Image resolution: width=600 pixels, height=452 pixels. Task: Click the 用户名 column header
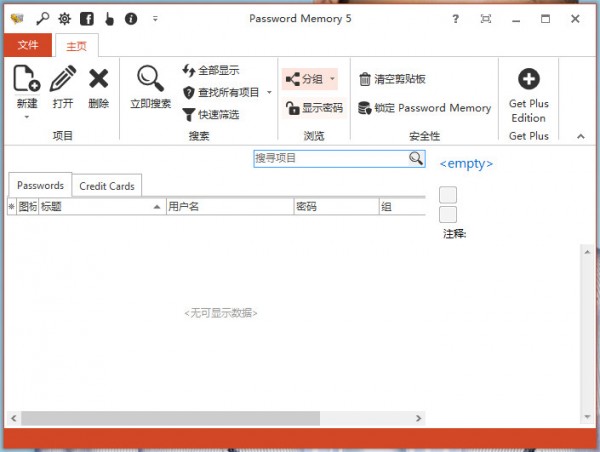230,207
